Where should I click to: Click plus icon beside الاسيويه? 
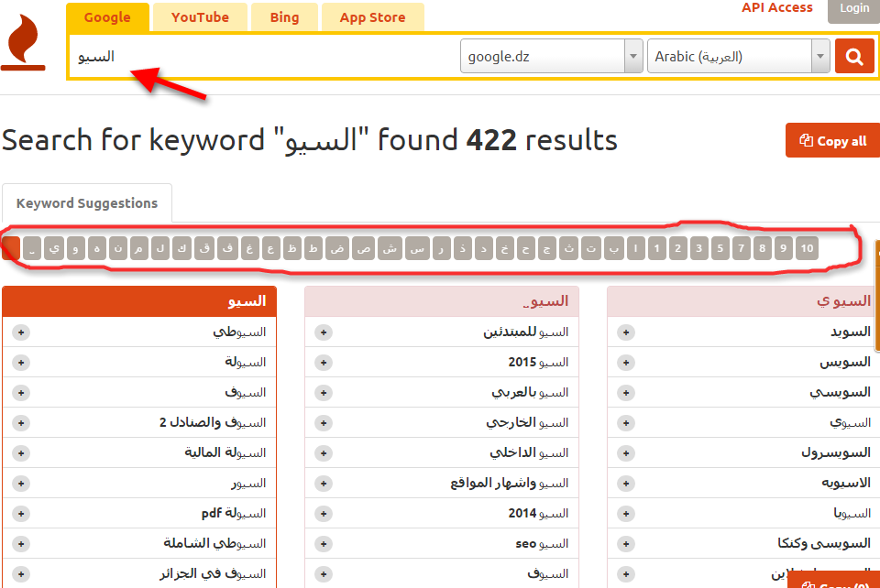[x=626, y=484]
